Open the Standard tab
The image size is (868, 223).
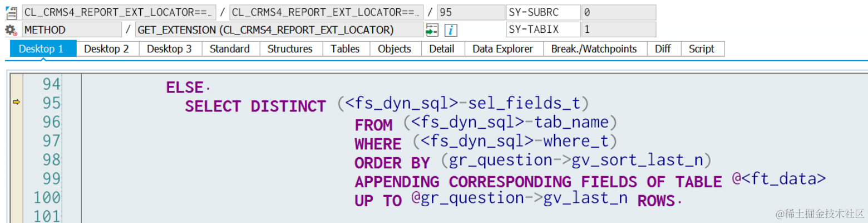click(x=230, y=49)
